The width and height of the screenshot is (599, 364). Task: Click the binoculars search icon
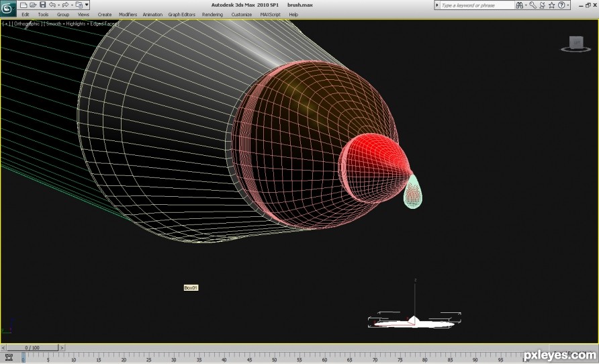519,5
